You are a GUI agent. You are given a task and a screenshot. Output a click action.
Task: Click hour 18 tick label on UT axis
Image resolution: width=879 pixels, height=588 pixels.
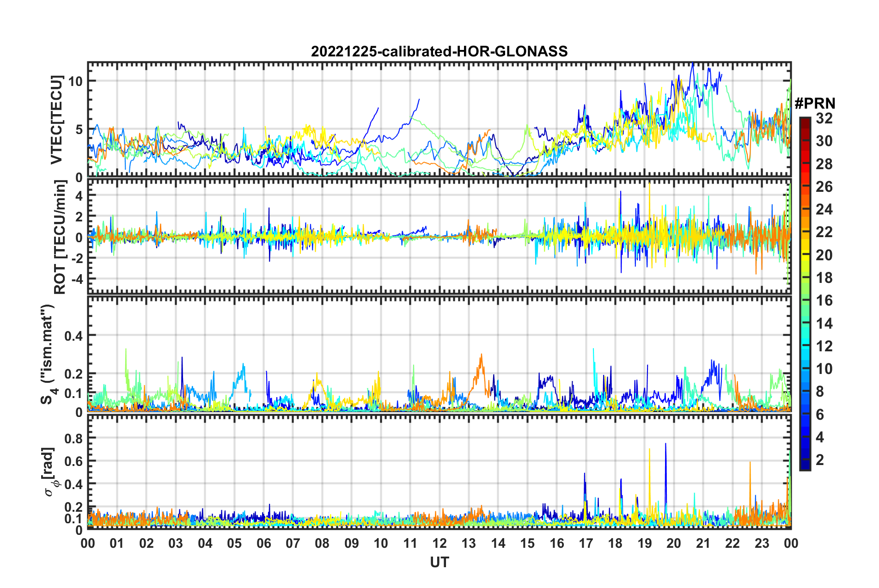pyautogui.click(x=615, y=543)
